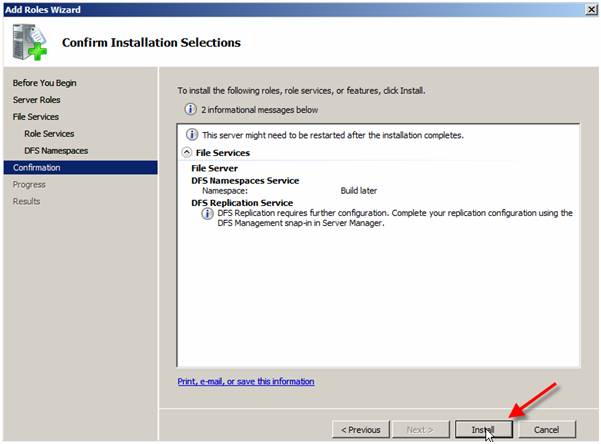Click the 'Namespace:' label
601x444 pixels.
pyautogui.click(x=225, y=191)
